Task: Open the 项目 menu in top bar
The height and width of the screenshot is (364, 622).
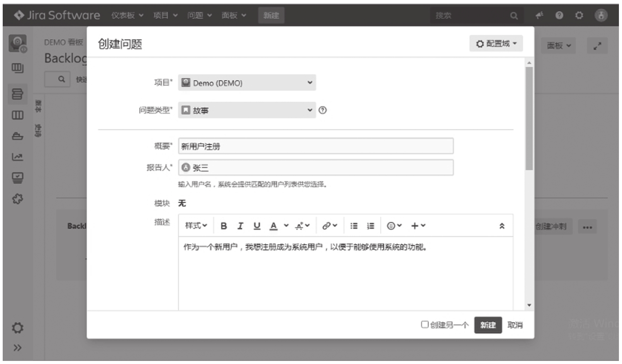Action: (165, 15)
